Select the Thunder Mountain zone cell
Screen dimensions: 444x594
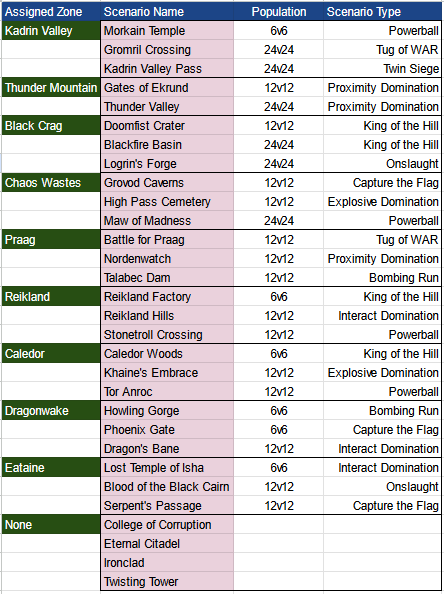click(51, 88)
